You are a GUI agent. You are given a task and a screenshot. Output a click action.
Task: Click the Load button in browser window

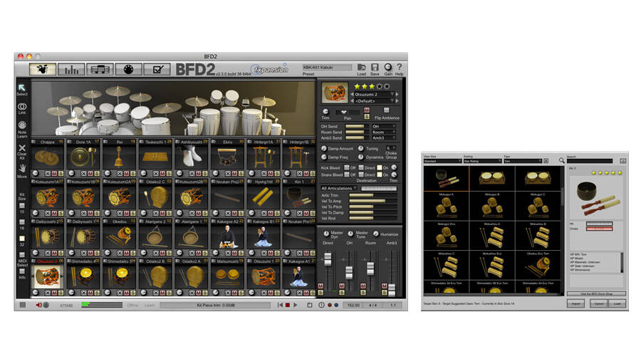tap(617, 304)
